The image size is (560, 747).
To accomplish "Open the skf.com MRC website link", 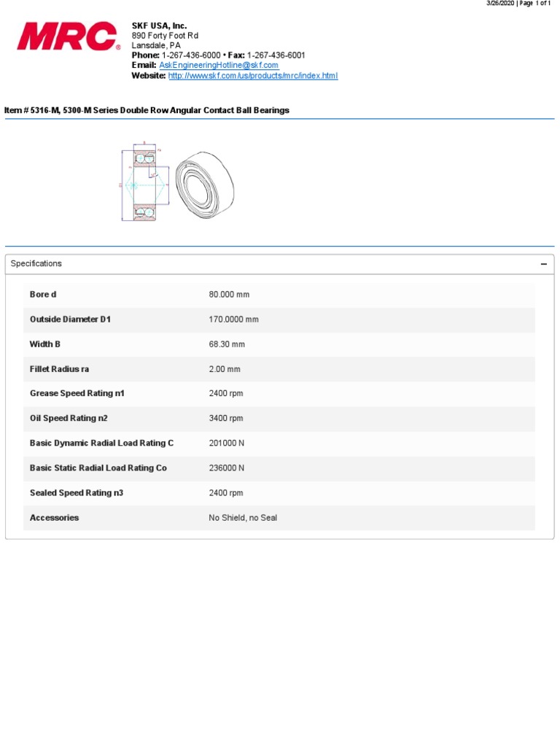I will pos(253,76).
